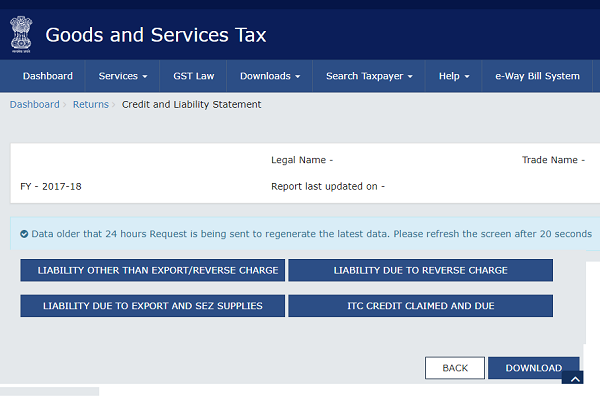Viewport: 600px width, 403px height.
Task: Click the data older than 24 hours message
Action: pyautogui.click(x=311, y=234)
